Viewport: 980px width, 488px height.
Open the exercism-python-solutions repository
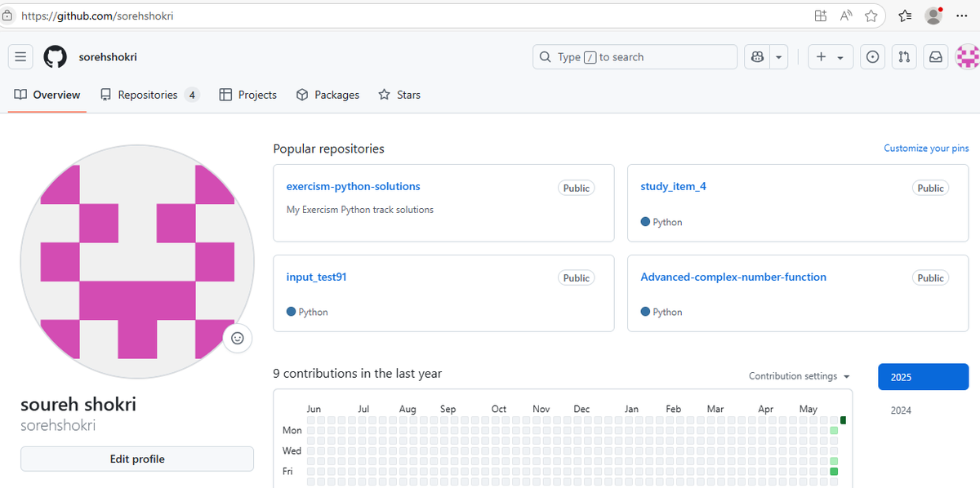pyautogui.click(x=353, y=187)
